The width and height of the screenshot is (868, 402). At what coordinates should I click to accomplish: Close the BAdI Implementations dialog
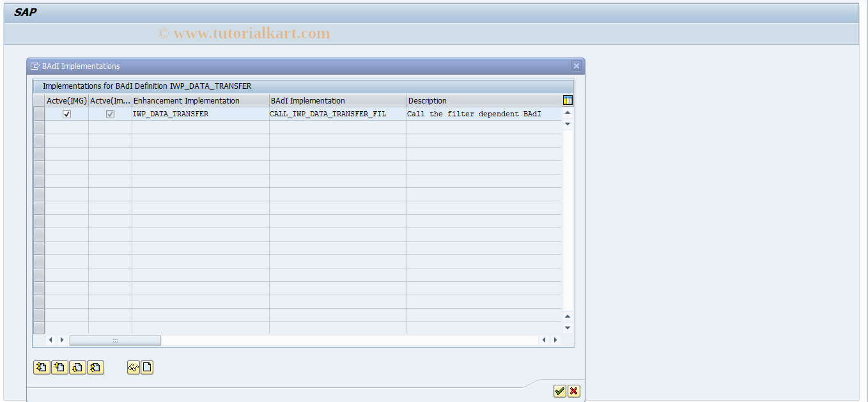[577, 66]
